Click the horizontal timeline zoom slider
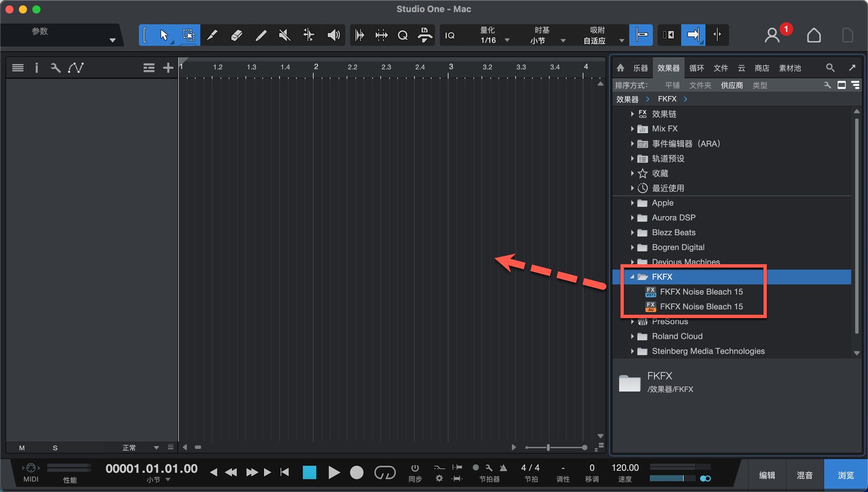This screenshot has height=492, width=868. (548, 447)
